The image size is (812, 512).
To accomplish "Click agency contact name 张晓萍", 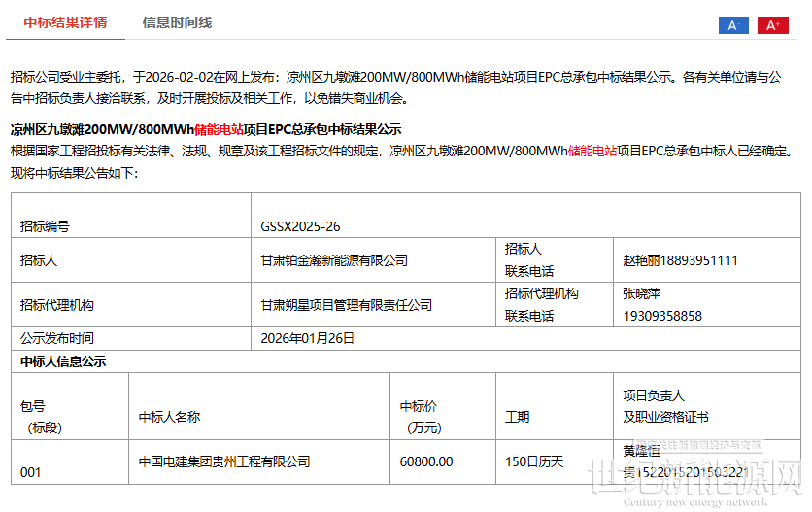I will pos(641,292).
